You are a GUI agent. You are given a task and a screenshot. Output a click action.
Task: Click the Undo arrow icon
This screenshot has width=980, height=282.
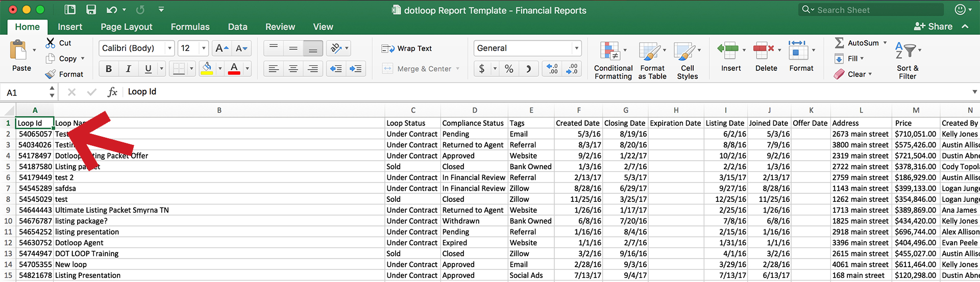coord(112,10)
